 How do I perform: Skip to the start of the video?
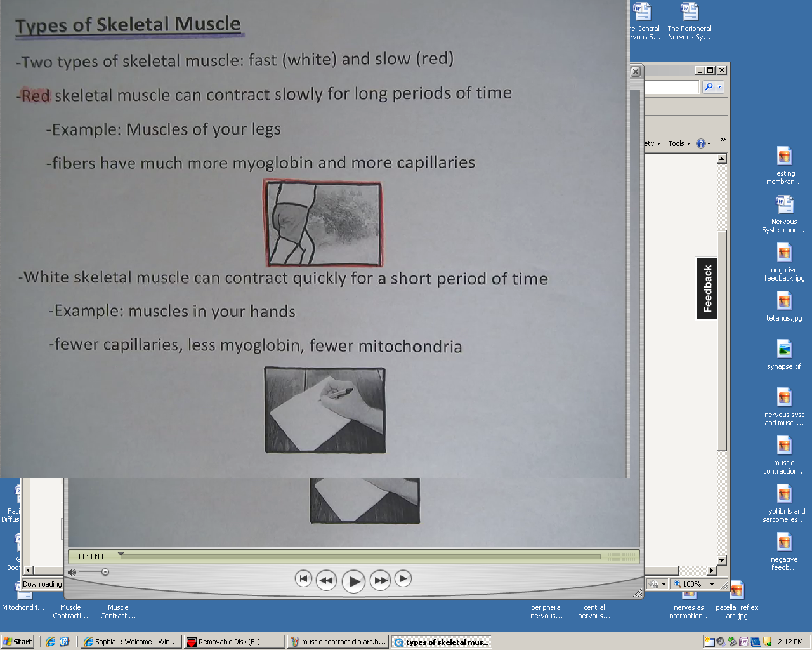303,578
